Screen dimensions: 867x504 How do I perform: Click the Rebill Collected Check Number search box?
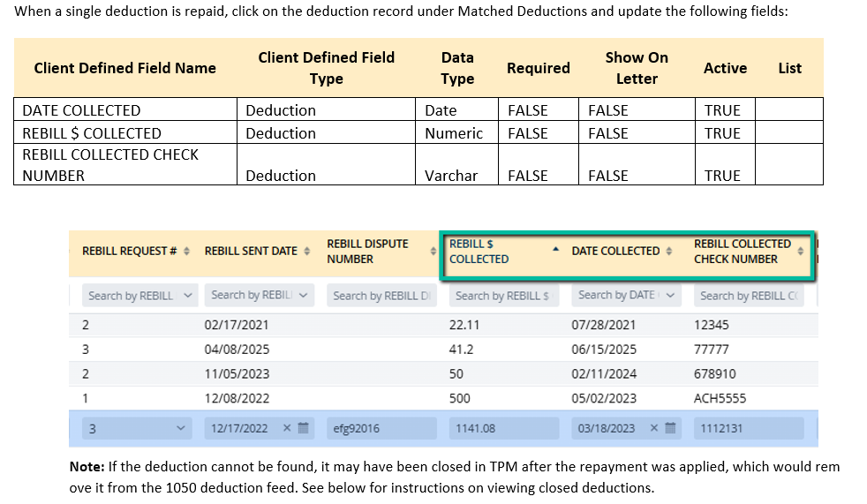[x=749, y=296]
